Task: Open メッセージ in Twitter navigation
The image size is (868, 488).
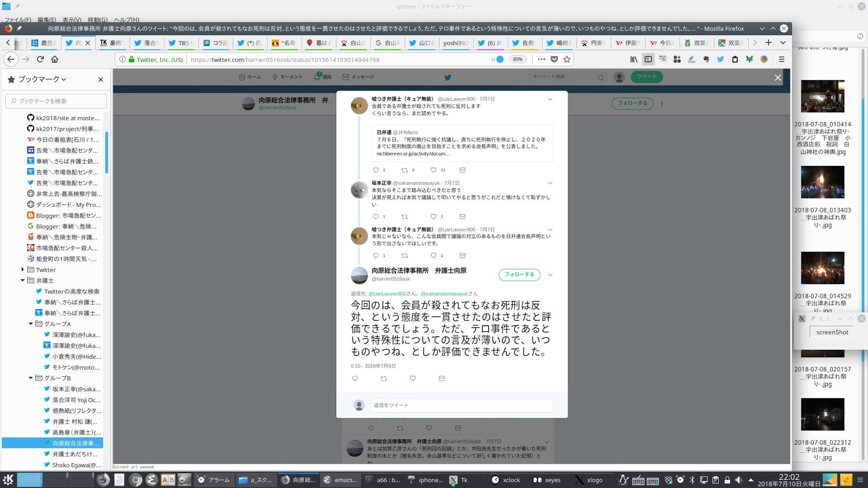Action: 358,77
